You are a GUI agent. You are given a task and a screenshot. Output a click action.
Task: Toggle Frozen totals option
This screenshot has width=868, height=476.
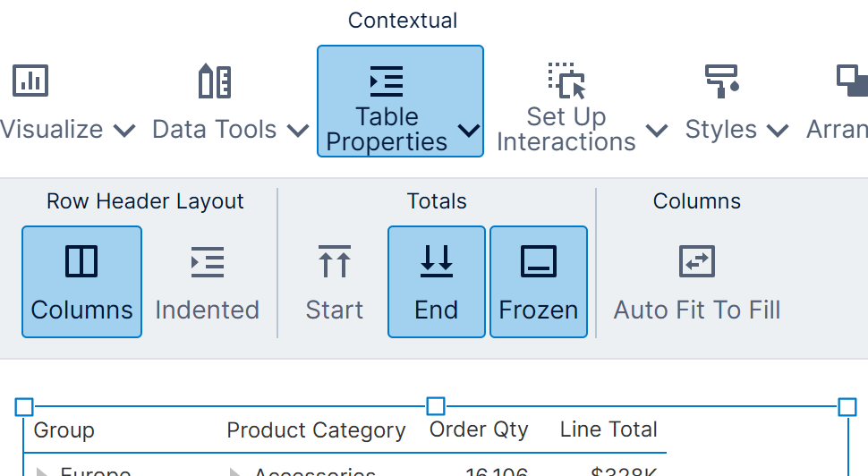point(538,282)
